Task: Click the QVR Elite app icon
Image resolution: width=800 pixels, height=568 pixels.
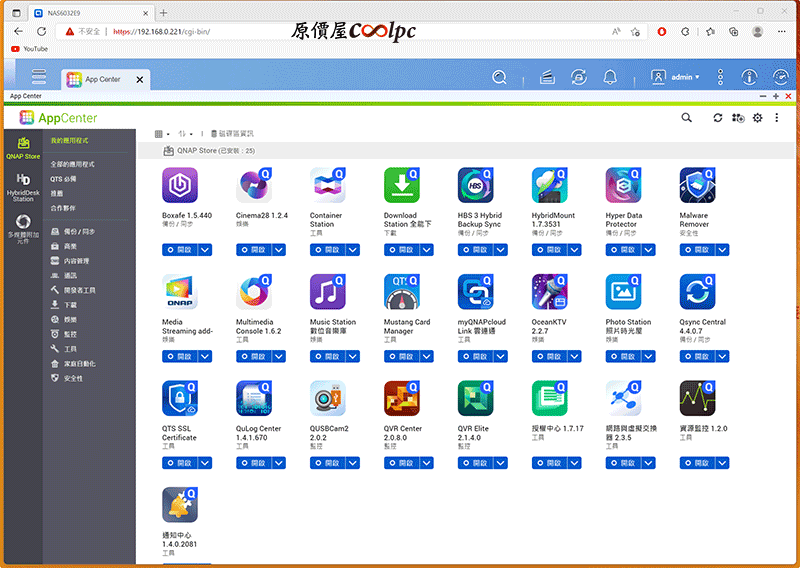Action: click(476, 399)
